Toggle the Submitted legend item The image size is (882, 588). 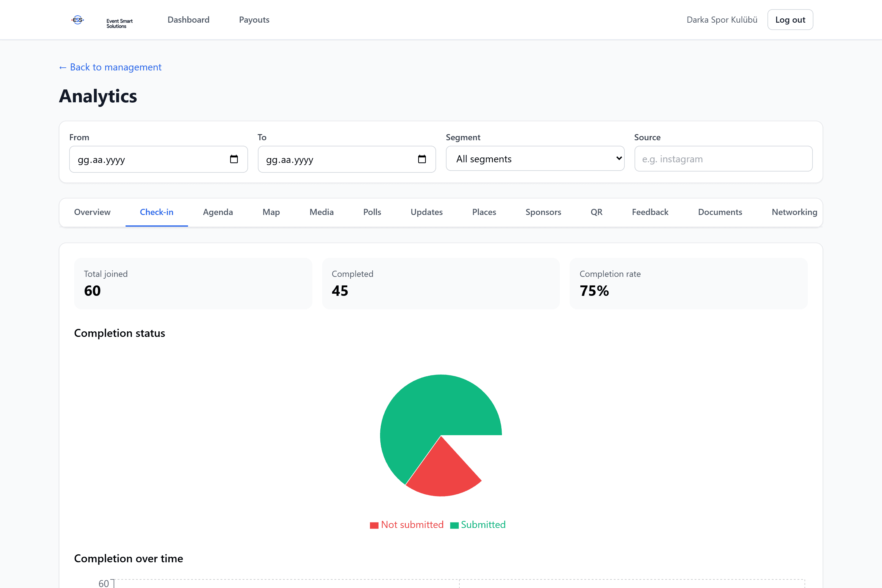(478, 525)
